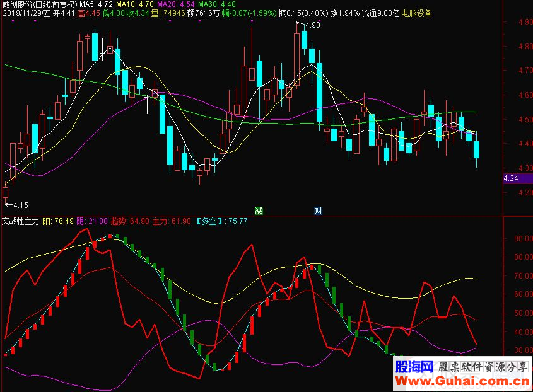The height and width of the screenshot is (392, 533).
Task: Click the 4.70 price axis label
Action: [525, 71]
